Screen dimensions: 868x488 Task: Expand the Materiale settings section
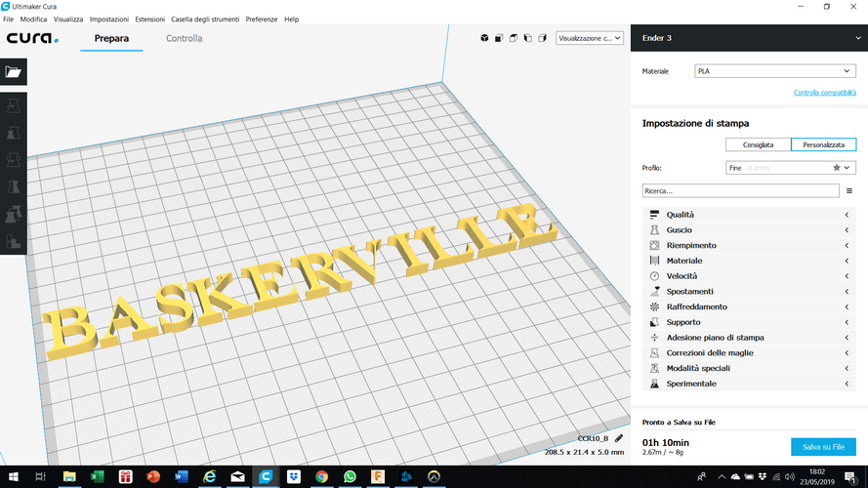click(749, 261)
